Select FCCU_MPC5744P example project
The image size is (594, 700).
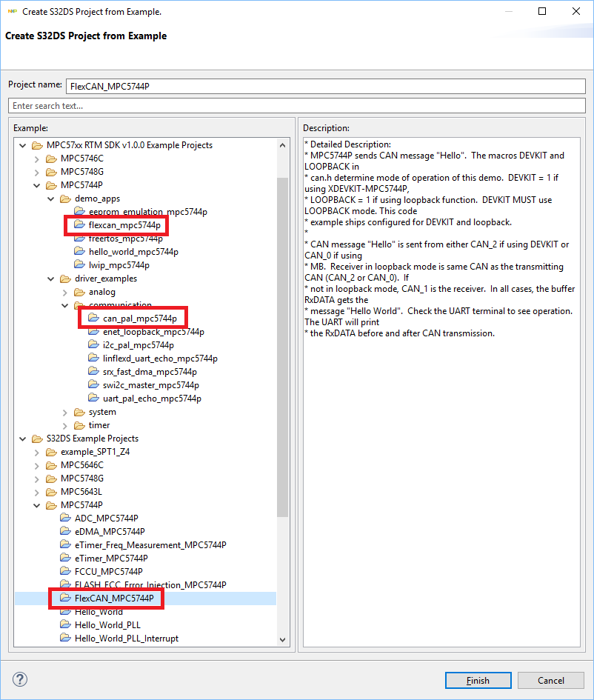click(x=108, y=572)
